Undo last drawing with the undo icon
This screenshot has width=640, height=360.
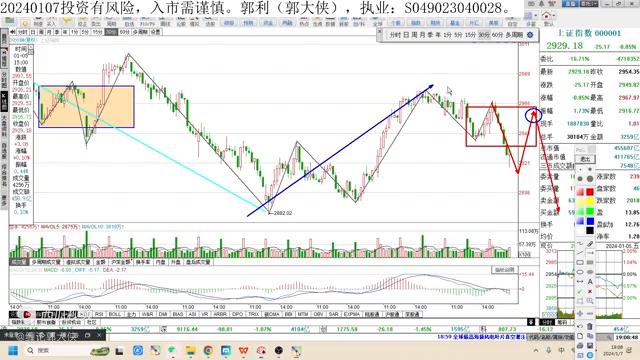[580, 326]
